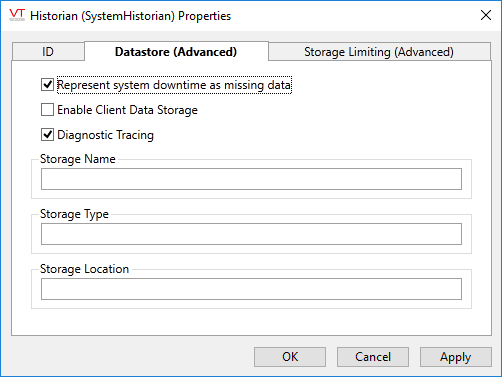Viewport: 502px width, 377px height.
Task: Click the 'Storage Location' group heading
Action: (x=84, y=269)
